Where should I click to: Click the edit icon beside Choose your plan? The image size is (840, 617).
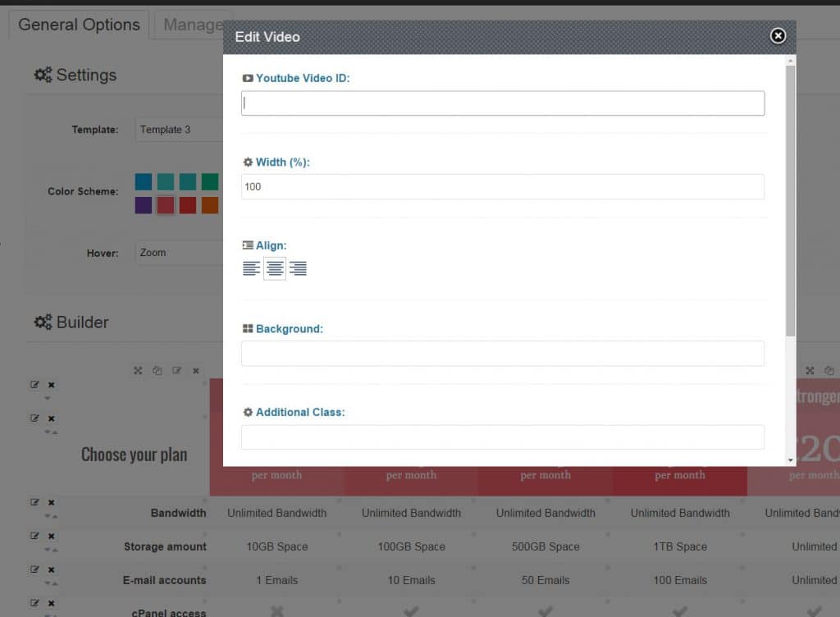tap(34, 418)
